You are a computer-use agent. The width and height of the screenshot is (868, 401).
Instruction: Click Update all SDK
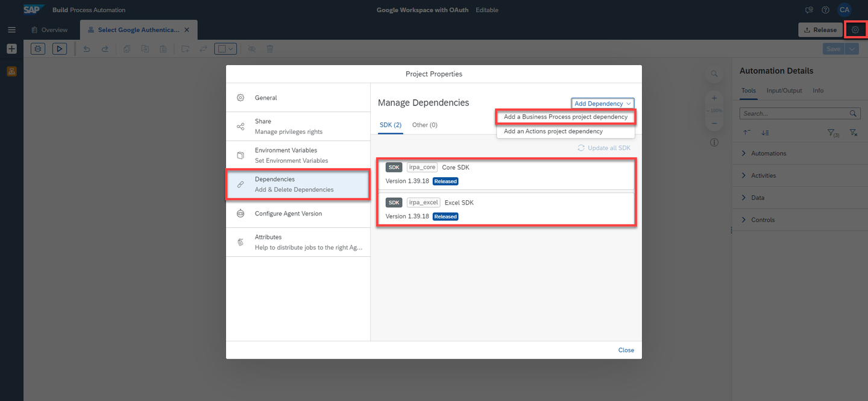tap(604, 148)
